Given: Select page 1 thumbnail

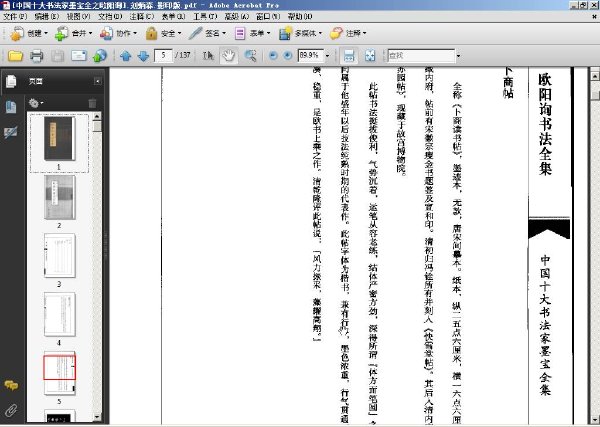Looking at the screenshot, I should tap(59, 139).
